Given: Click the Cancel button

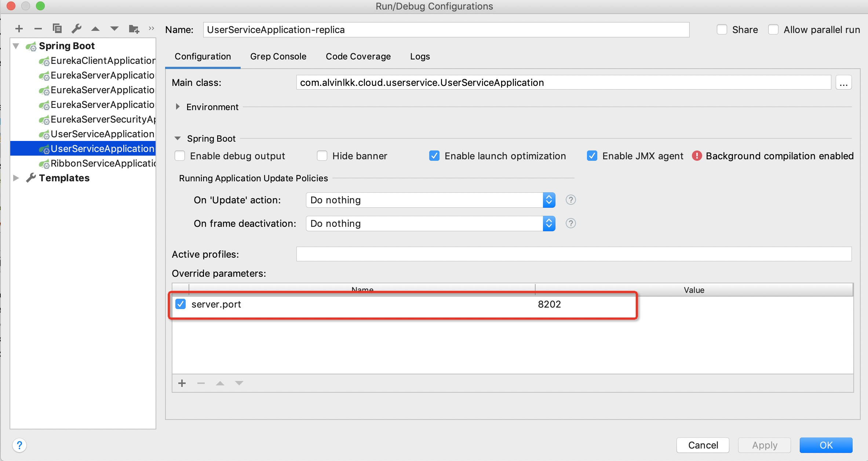Looking at the screenshot, I should (x=703, y=445).
